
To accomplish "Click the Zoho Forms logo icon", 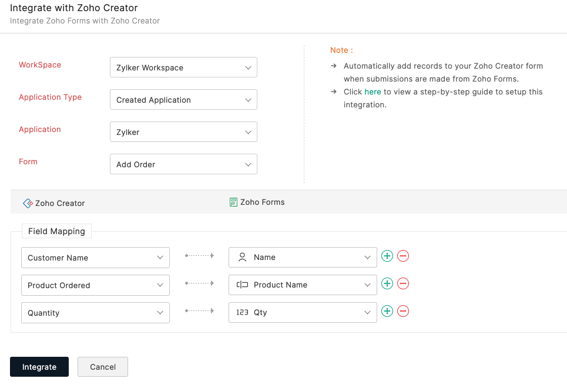I will (x=233, y=202).
